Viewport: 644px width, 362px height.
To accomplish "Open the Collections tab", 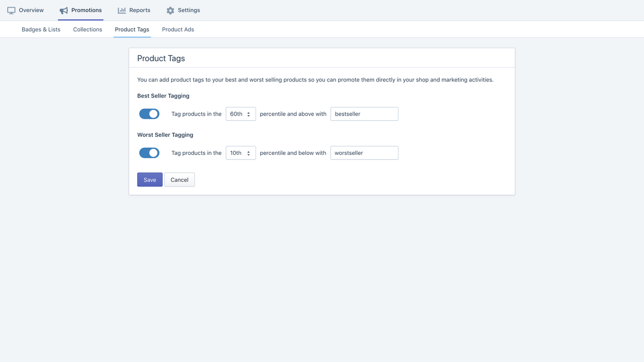I will [x=88, y=29].
